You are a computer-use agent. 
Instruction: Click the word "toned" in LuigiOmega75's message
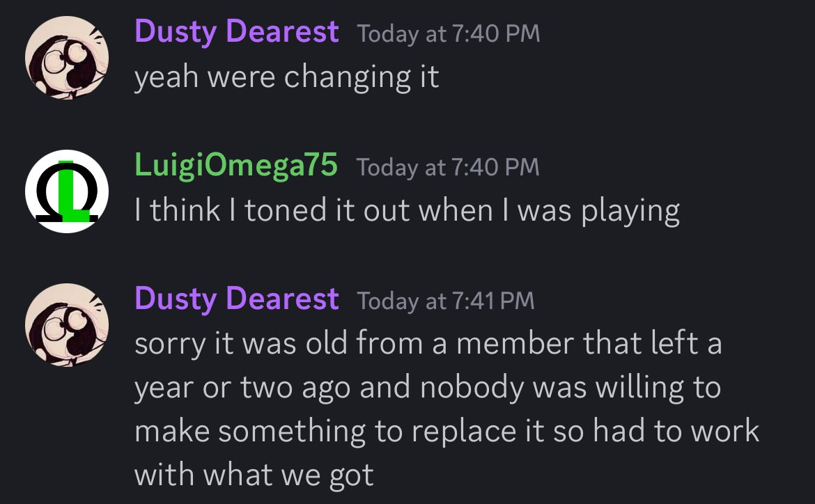281,210
